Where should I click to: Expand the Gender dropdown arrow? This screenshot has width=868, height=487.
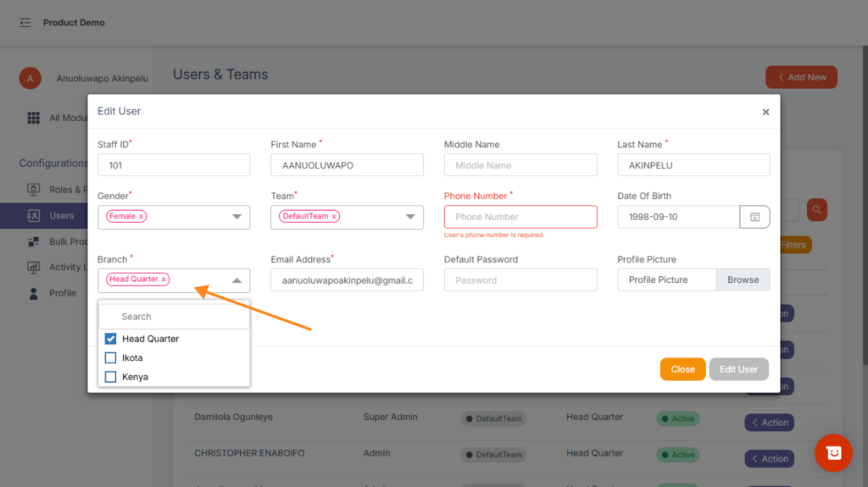pos(236,217)
